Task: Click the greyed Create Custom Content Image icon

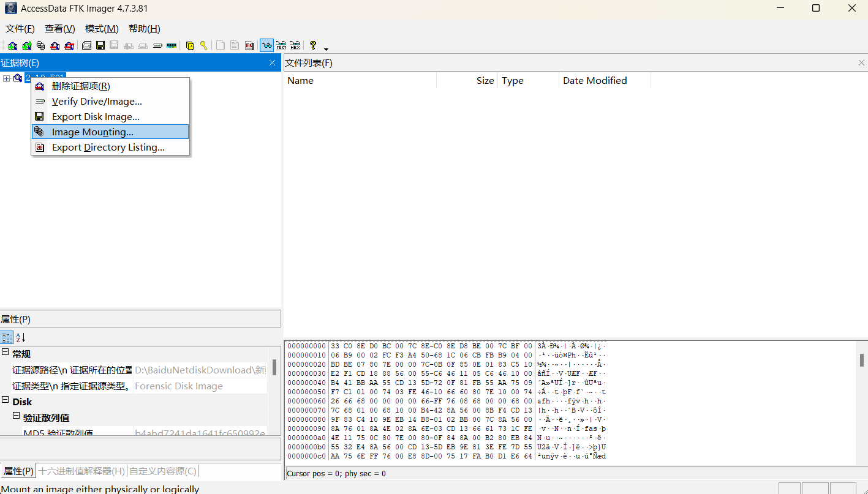Action: 143,45
